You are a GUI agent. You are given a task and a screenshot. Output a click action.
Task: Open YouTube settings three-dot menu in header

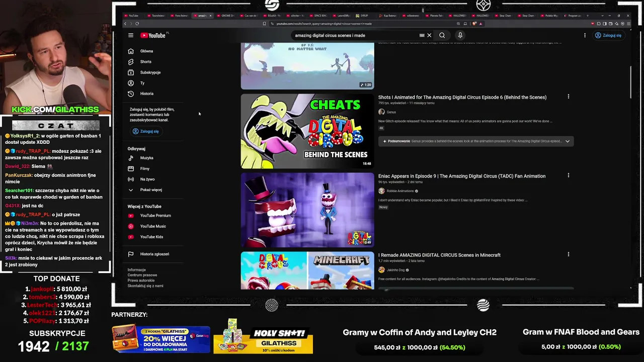coord(585,35)
